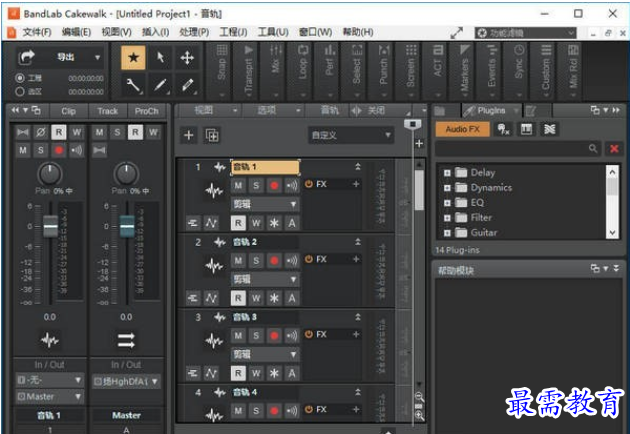The width and height of the screenshot is (630, 434).
Task: Mute track 2 with M button
Action: 238,261
